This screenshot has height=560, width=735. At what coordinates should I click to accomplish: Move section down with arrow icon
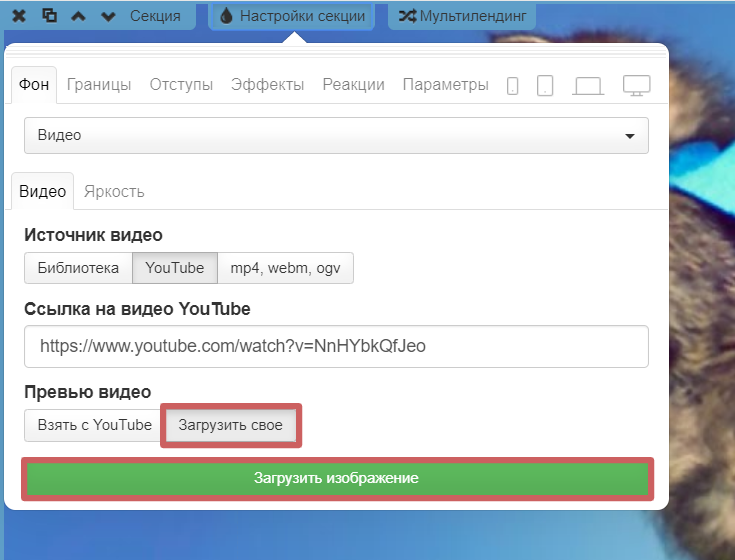109,16
